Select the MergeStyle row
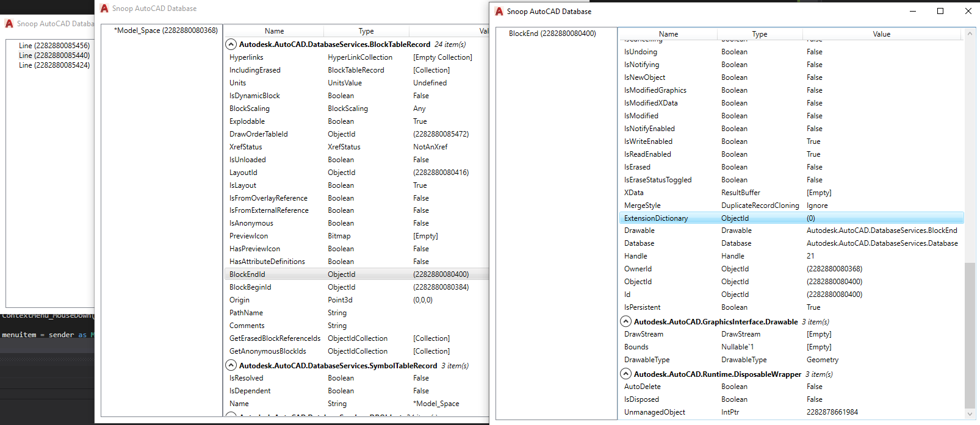The height and width of the screenshot is (425, 980). click(x=791, y=205)
